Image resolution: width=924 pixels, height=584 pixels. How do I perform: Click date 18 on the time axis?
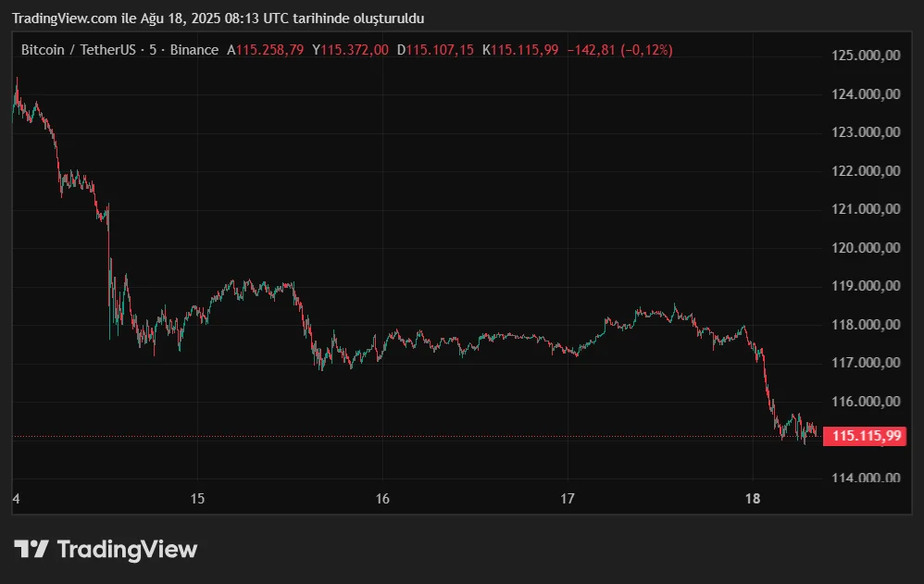coord(753,499)
